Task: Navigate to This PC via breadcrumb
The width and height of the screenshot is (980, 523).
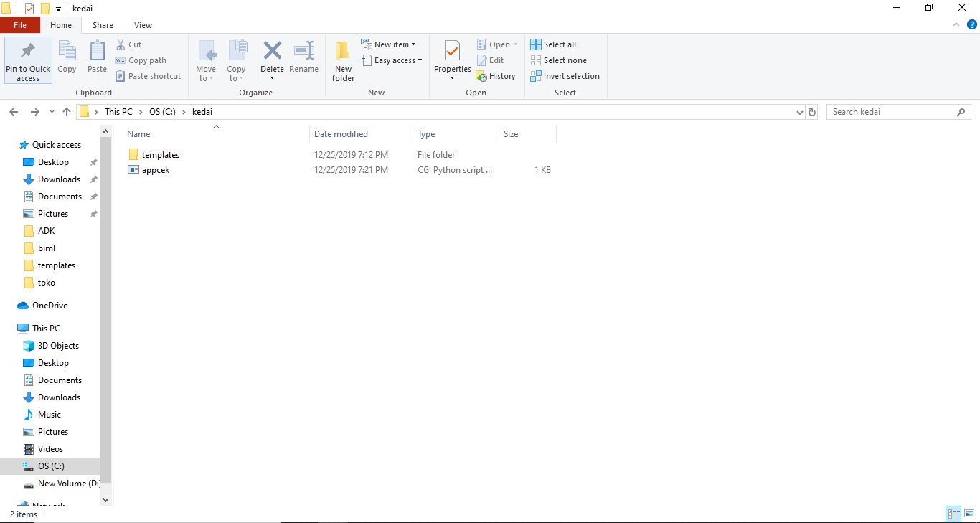Action: [x=118, y=111]
